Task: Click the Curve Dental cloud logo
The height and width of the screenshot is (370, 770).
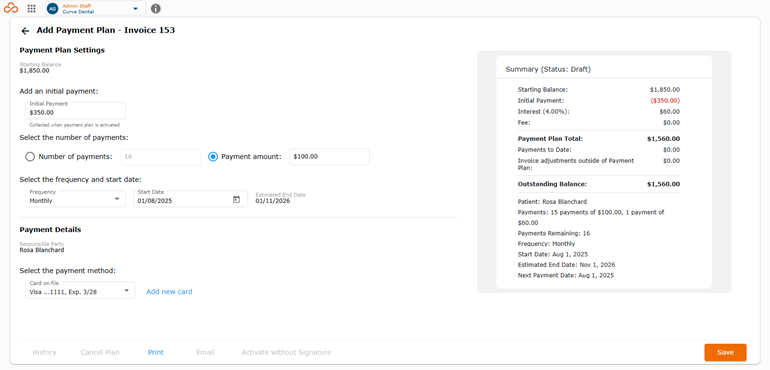Action: point(10,8)
